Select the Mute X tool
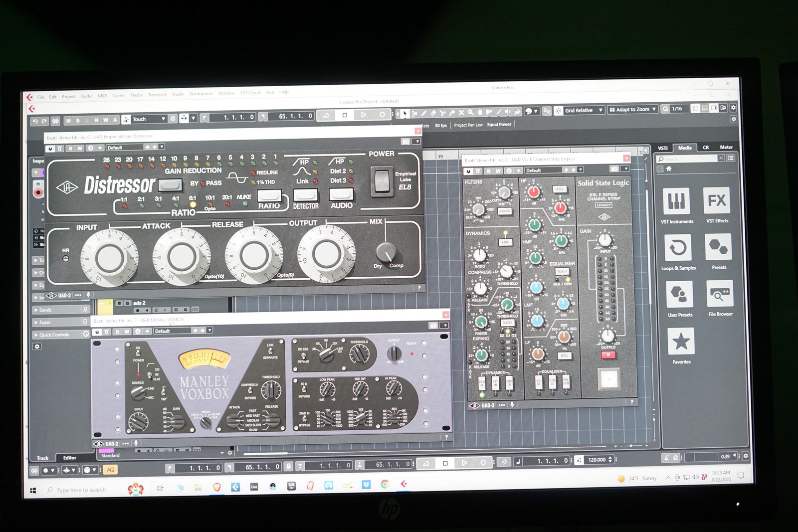Viewport: 798px width, 532px height. tap(461, 113)
